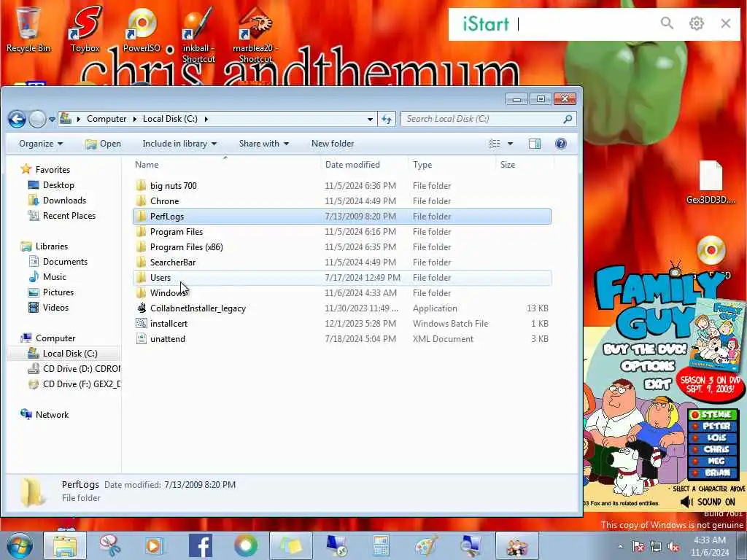Open recent pages dropdown next to Forward
Viewport: 747px width, 560px height.
(52, 119)
